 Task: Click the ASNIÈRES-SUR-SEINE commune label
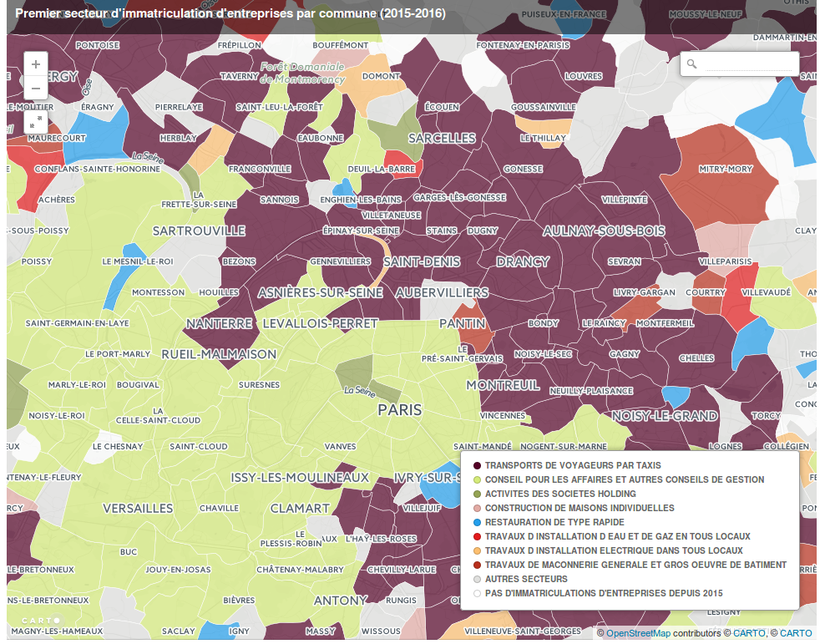(x=320, y=293)
